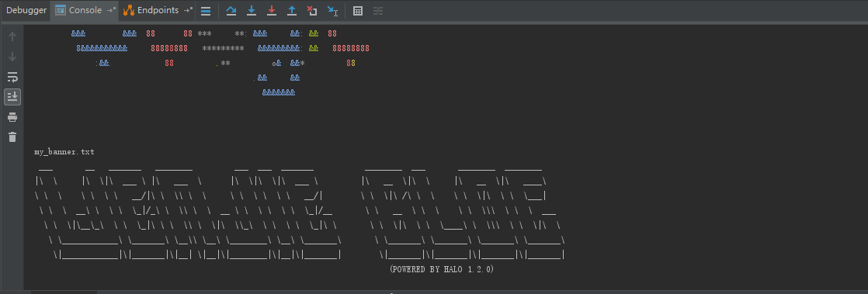This screenshot has height=294, width=868.
Task: Open Evaluate Expression calculator icon
Action: [x=358, y=11]
